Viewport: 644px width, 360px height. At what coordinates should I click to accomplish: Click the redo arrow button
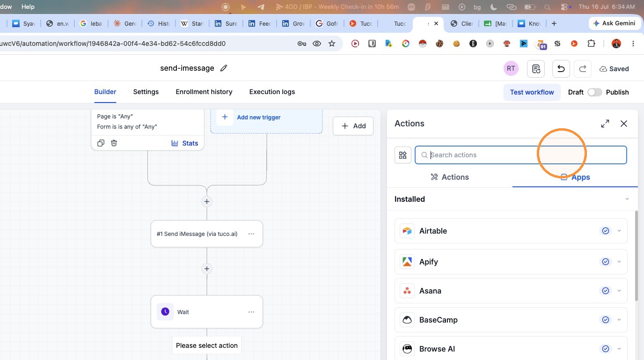pos(583,69)
